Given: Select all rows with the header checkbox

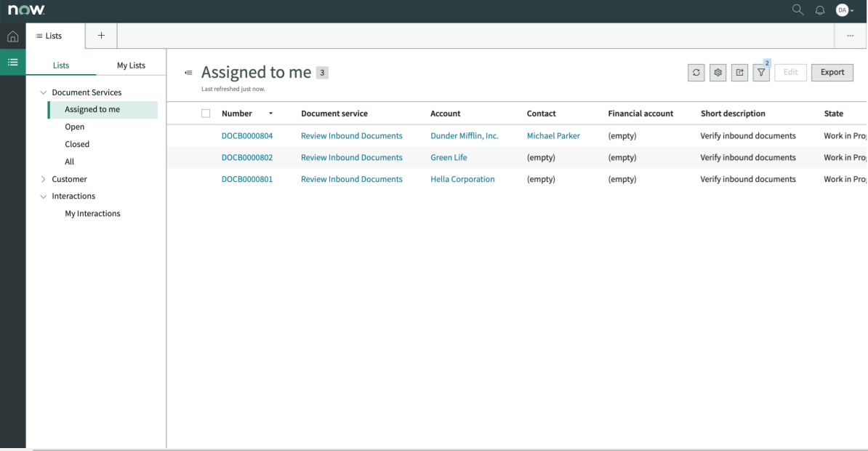Looking at the screenshot, I should point(206,113).
